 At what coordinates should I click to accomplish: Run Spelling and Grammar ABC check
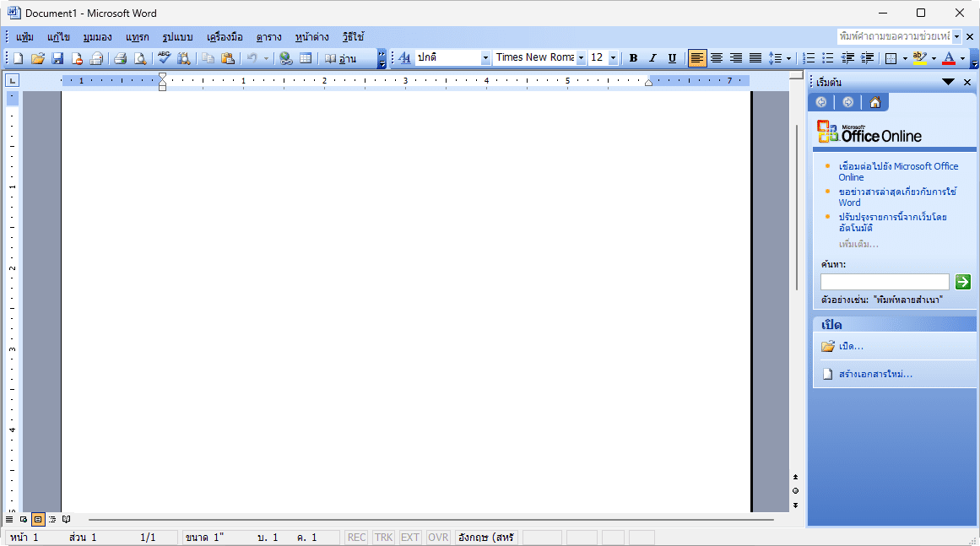(x=165, y=58)
